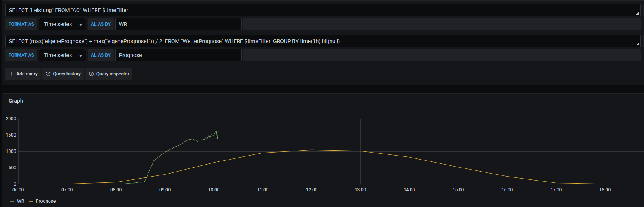Viewport: 644px width, 207px height.
Task: Click resize grip of the Leistung query box
Action: pyautogui.click(x=637, y=14)
